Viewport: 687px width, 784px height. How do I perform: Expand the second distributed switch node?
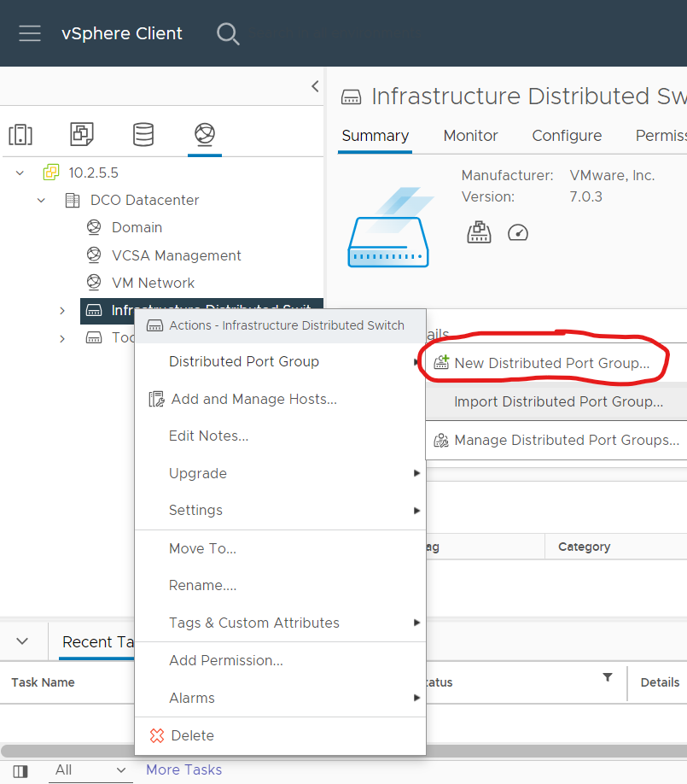click(x=62, y=338)
